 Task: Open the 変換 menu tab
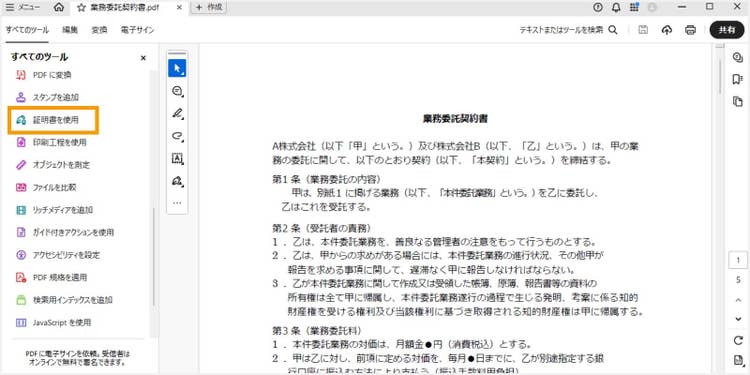(99, 30)
